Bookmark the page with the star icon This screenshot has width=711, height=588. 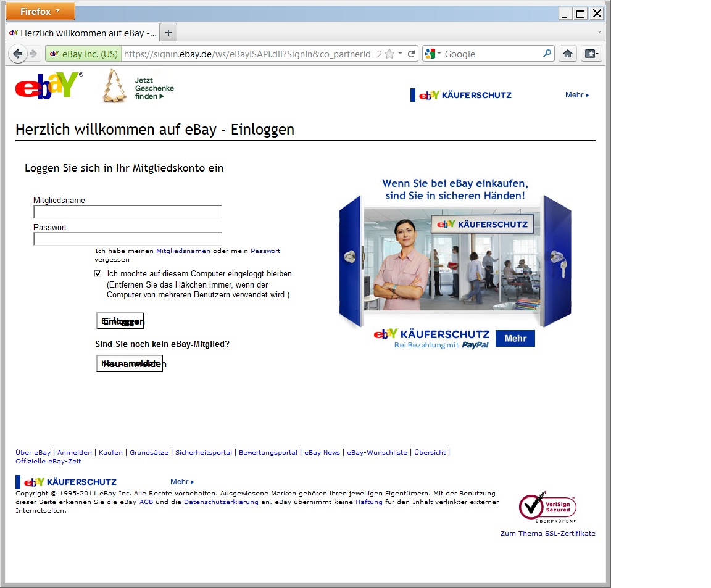(389, 54)
